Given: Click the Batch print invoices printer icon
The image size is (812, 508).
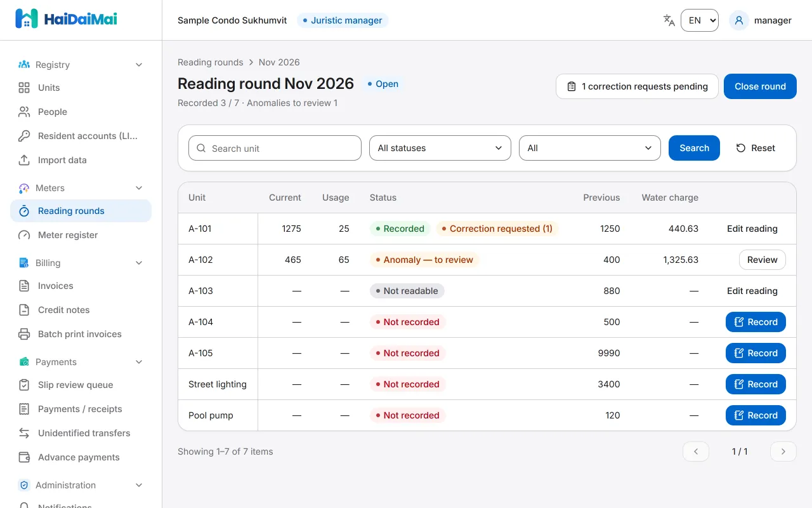Looking at the screenshot, I should coord(24,334).
